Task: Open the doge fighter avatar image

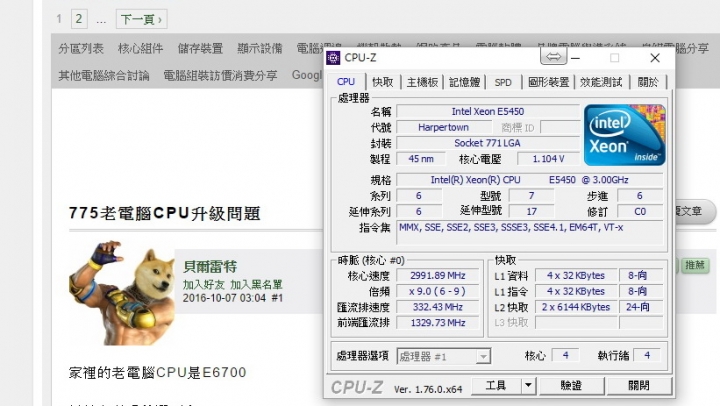Action: tap(121, 293)
